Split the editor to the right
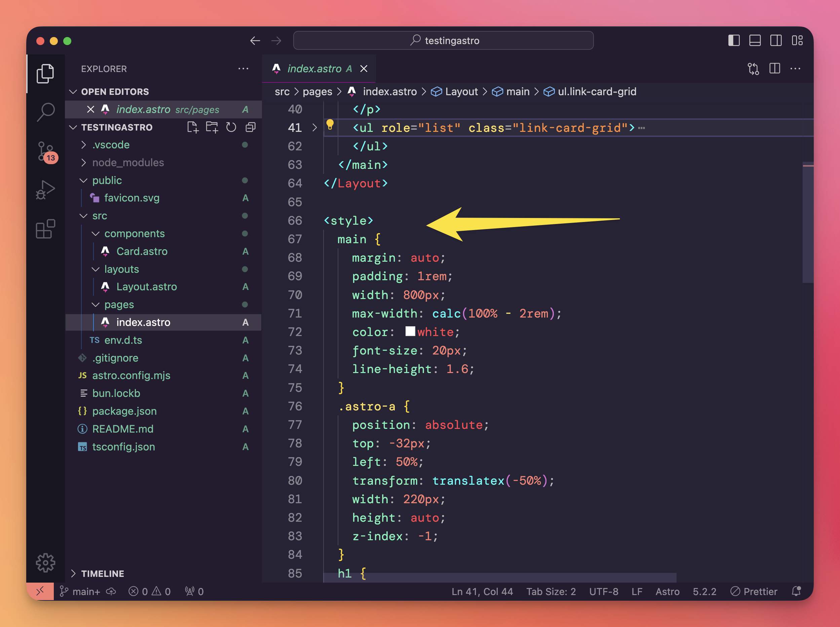 click(774, 69)
